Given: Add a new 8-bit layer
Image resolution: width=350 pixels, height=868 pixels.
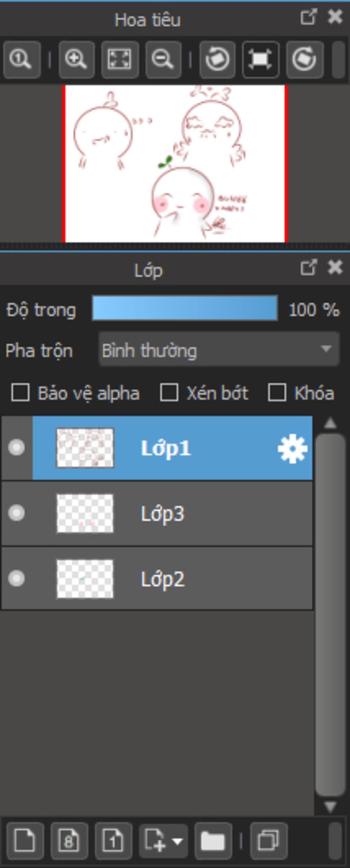Looking at the screenshot, I should click(69, 841).
